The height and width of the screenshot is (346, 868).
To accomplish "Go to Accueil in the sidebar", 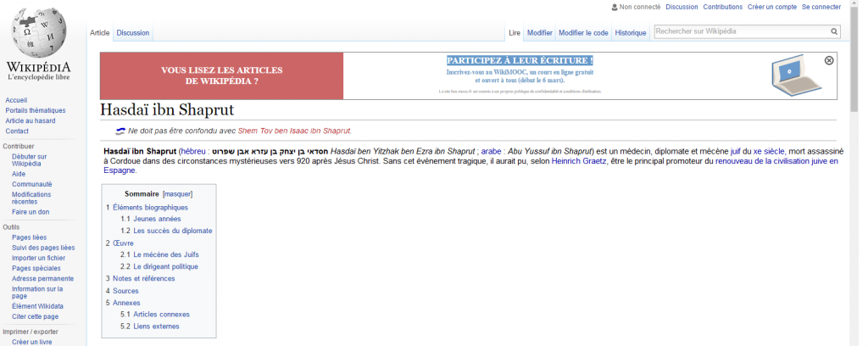I will click(16, 100).
